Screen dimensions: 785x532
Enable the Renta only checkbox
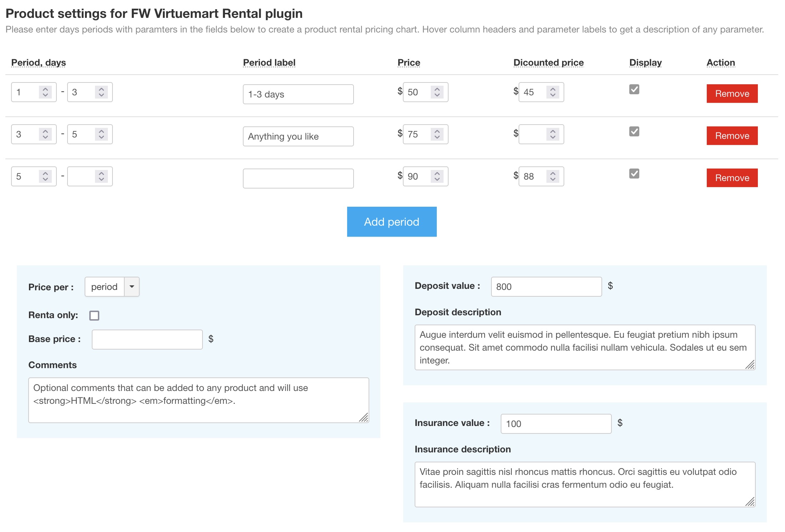[94, 316]
